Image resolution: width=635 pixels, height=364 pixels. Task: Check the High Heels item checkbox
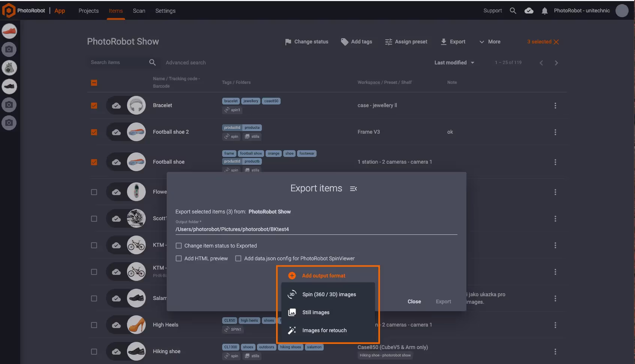(x=94, y=325)
